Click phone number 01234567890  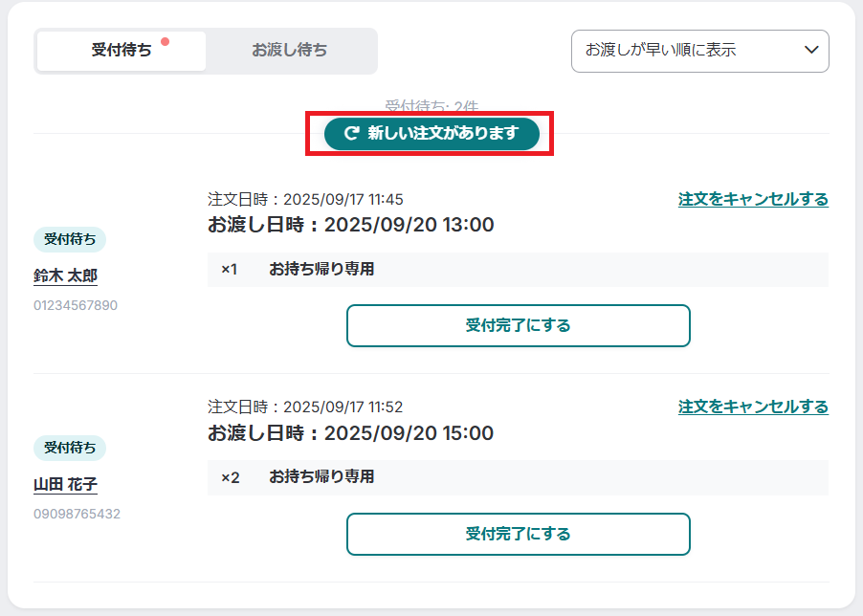pyautogui.click(x=76, y=305)
